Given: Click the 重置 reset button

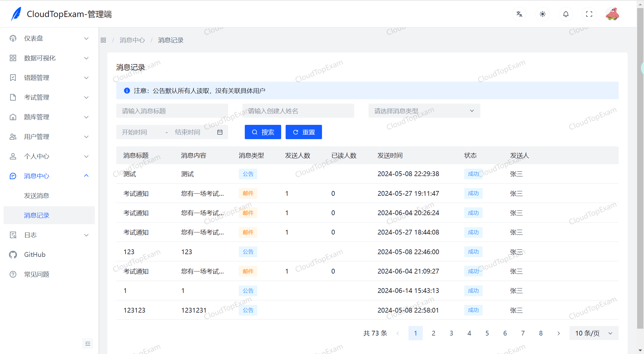Looking at the screenshot, I should pos(304,132).
